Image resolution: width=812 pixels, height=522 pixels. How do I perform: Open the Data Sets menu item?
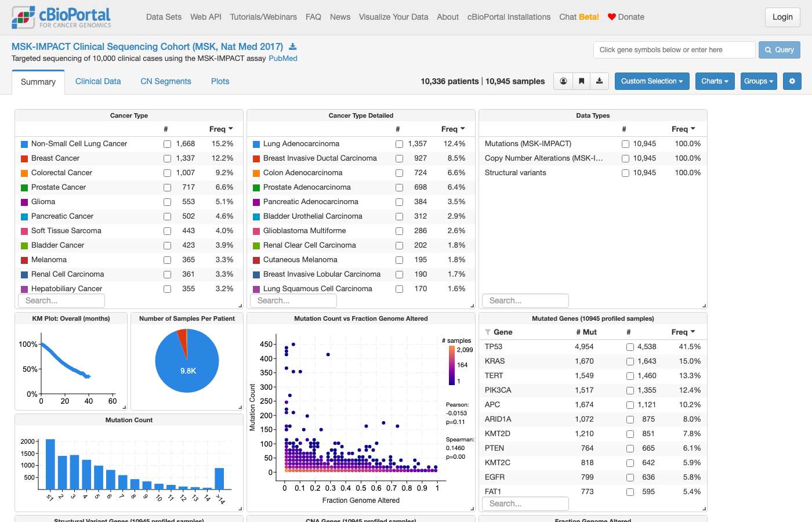point(164,17)
